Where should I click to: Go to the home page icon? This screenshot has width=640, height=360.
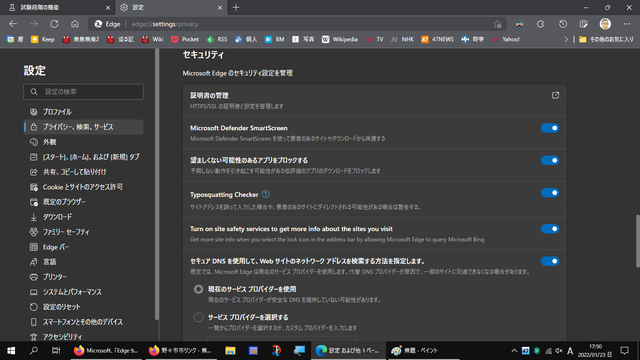coord(75,24)
